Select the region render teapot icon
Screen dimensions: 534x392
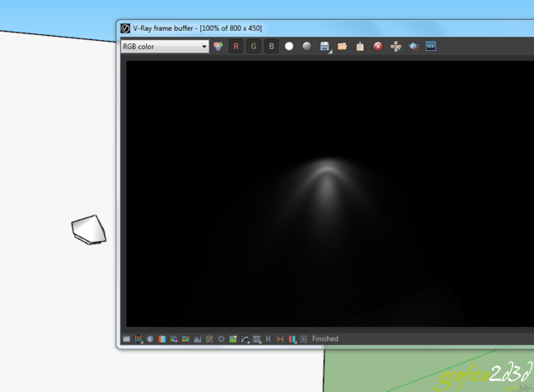click(414, 46)
